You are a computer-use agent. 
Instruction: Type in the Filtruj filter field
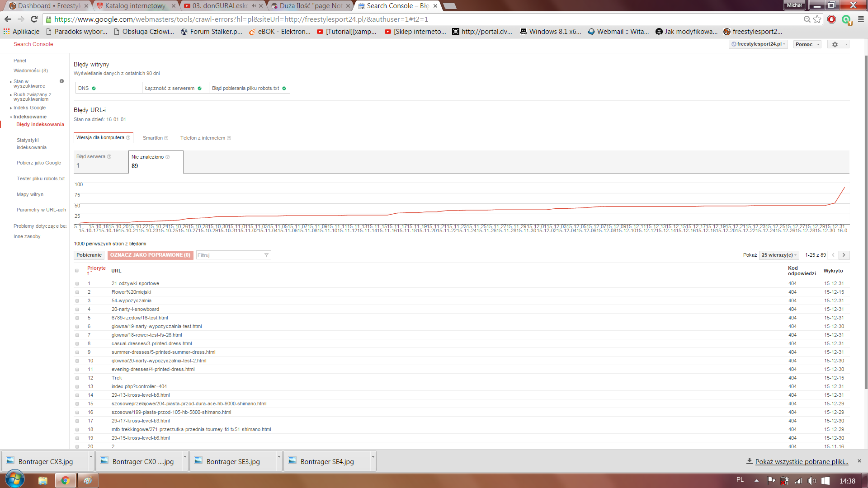click(x=228, y=255)
